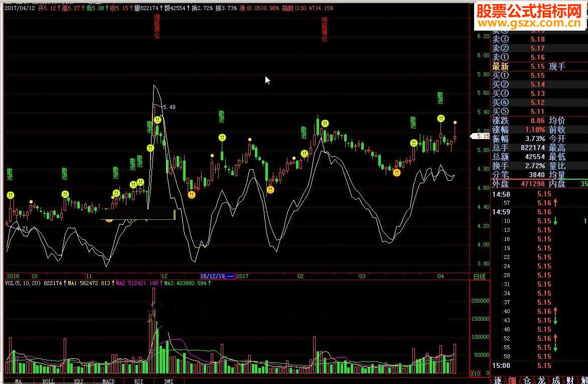Click the 日线 period selector
Screen dimensions: 588x384
click(479, 277)
